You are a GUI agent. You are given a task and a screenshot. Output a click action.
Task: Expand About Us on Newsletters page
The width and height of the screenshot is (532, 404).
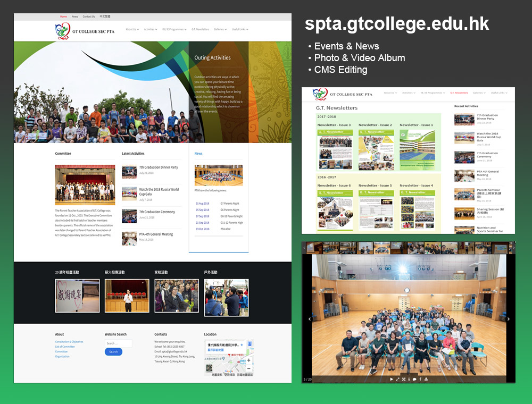click(390, 93)
